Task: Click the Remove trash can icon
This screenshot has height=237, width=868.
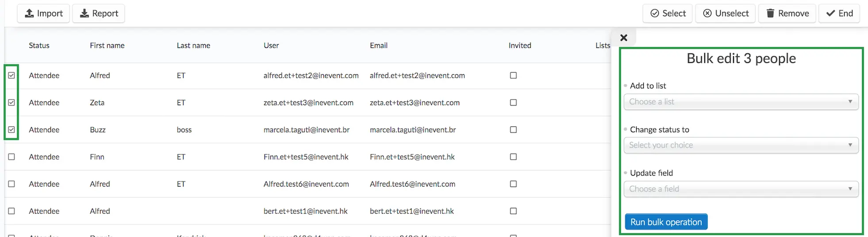Action: [x=770, y=13]
